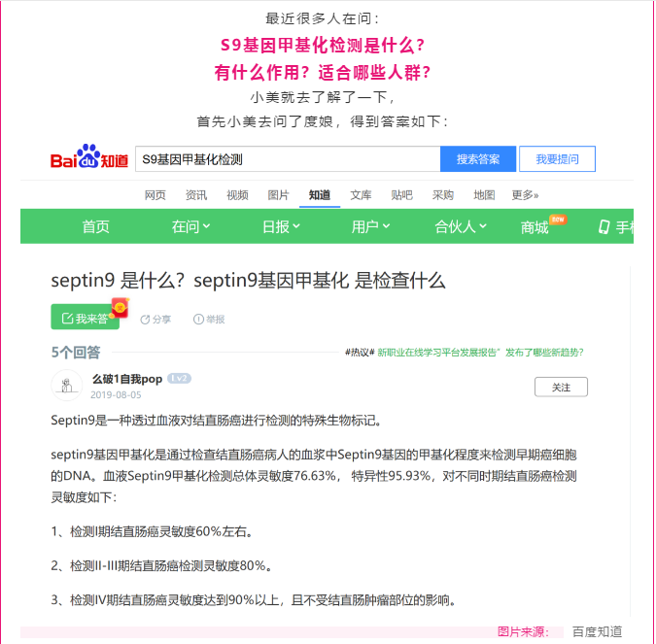Switch to the 贴吧 tab
This screenshot has width=656, height=644.
pos(401,195)
